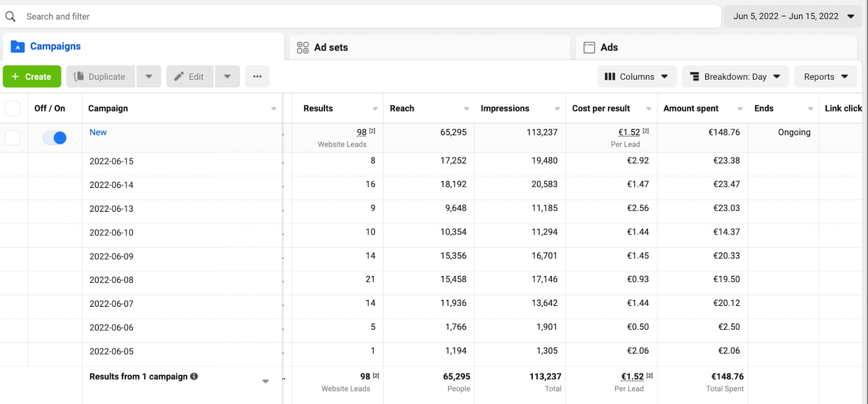Click the Ongoing value in Ends column
Viewport: 868px width, 404px height.
(794, 132)
